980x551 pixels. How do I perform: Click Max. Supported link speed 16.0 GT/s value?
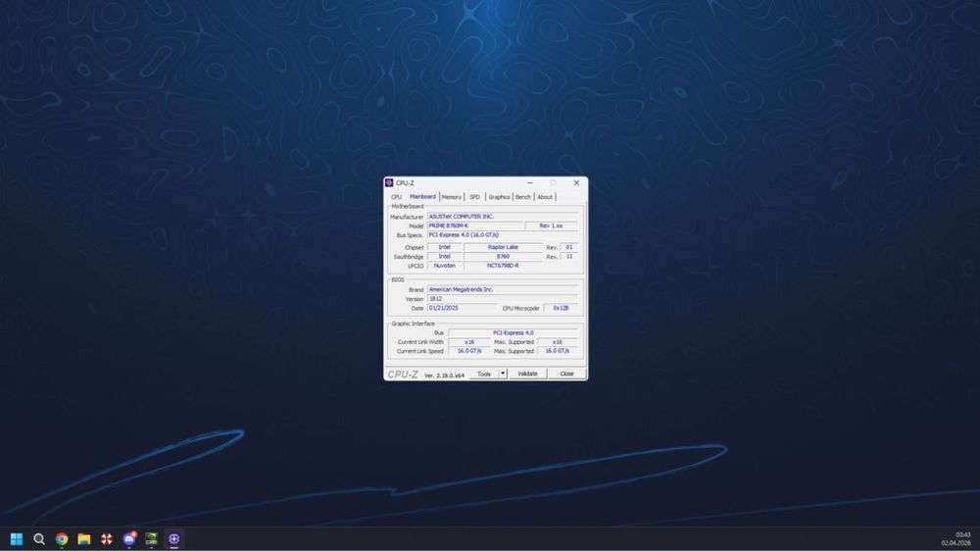pyautogui.click(x=558, y=352)
